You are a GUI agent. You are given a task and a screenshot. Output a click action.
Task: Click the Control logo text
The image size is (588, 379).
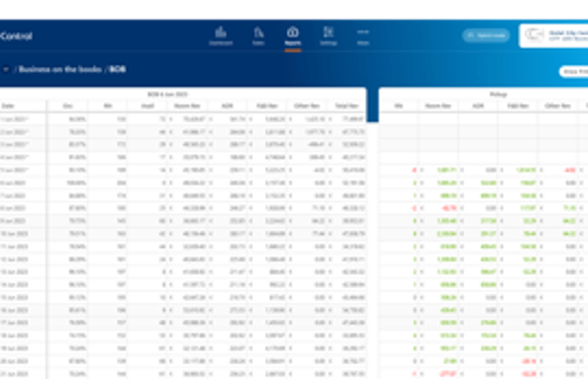coord(16,36)
